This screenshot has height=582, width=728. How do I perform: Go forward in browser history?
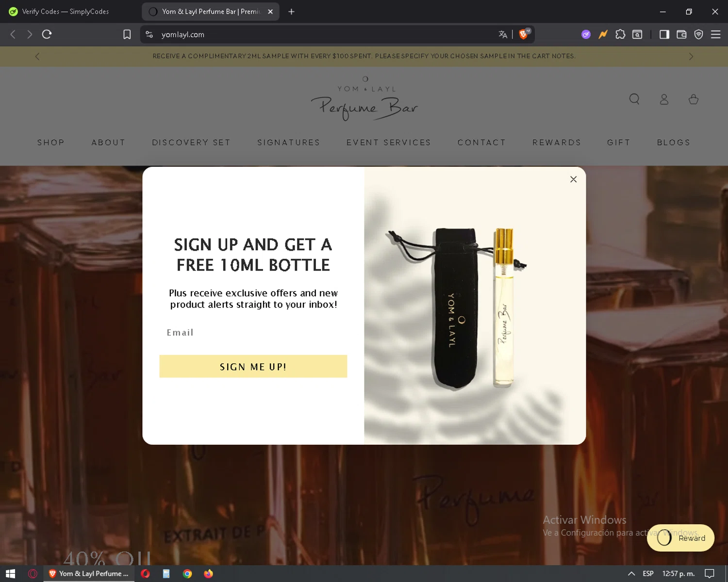coord(30,34)
